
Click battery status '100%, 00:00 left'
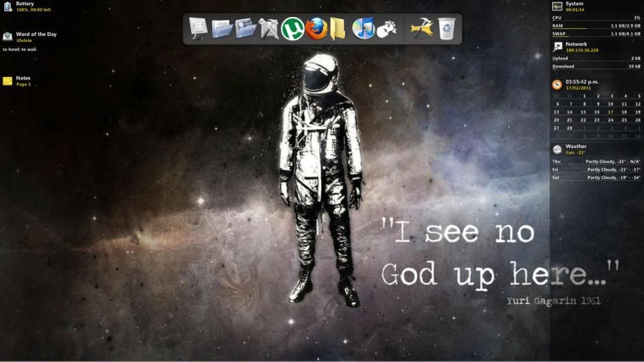[x=33, y=10]
